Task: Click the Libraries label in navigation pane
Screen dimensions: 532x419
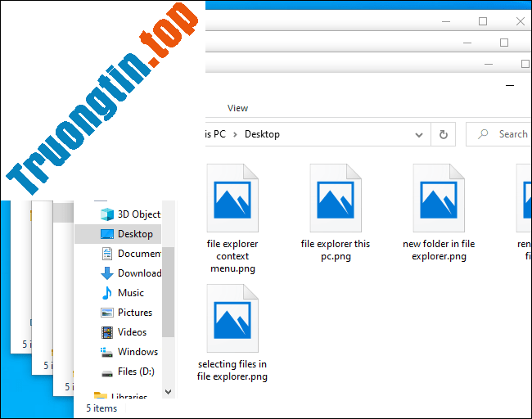Action: click(x=129, y=395)
